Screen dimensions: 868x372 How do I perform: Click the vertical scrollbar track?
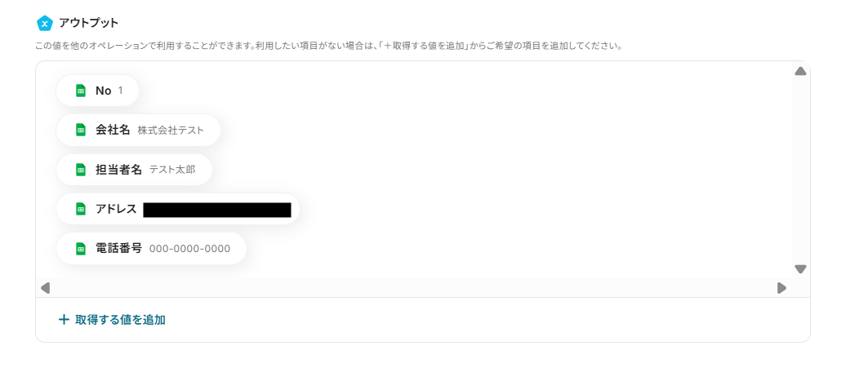(800, 170)
